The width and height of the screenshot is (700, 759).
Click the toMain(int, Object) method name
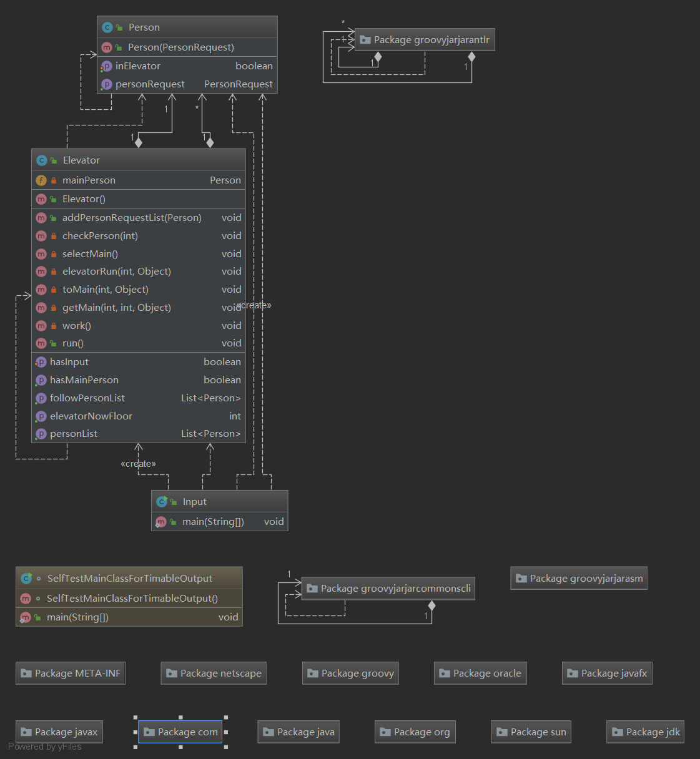(106, 290)
